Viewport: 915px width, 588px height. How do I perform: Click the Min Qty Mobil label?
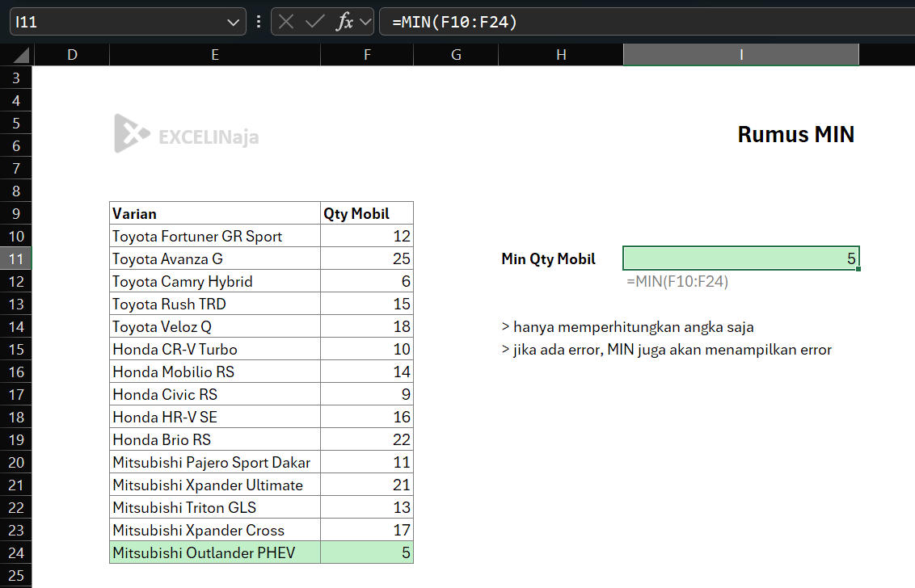tap(548, 259)
